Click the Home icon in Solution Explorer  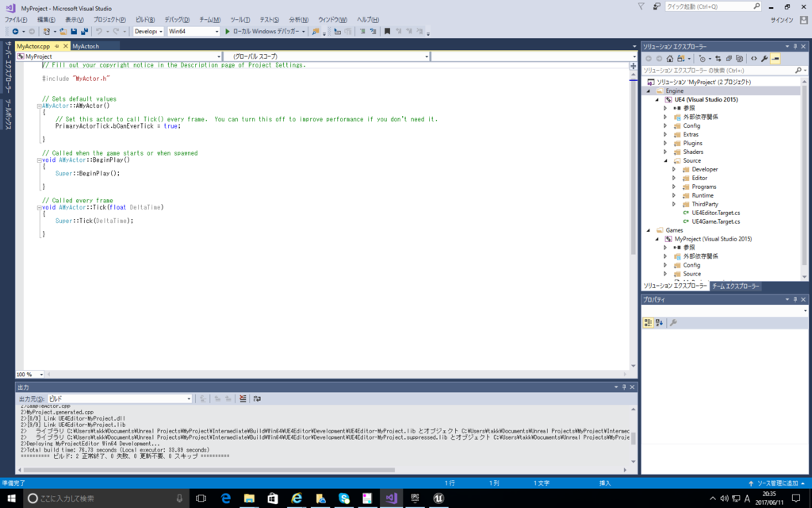click(669, 59)
